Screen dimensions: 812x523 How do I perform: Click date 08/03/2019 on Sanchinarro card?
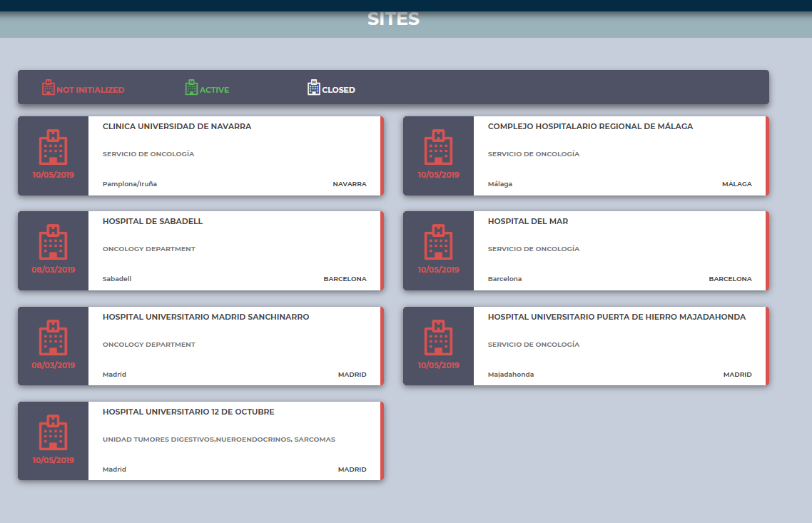(54, 365)
